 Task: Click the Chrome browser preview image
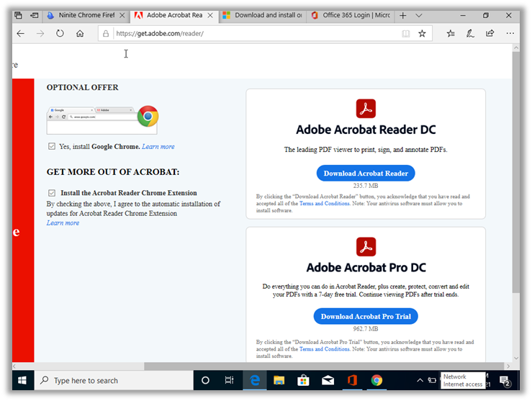tap(102, 120)
